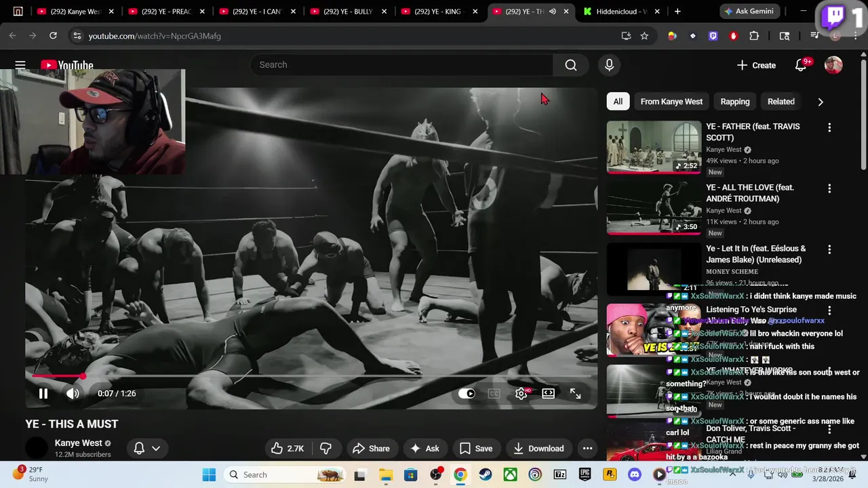
Task: Open Ask Gemini button
Action: click(x=749, y=12)
